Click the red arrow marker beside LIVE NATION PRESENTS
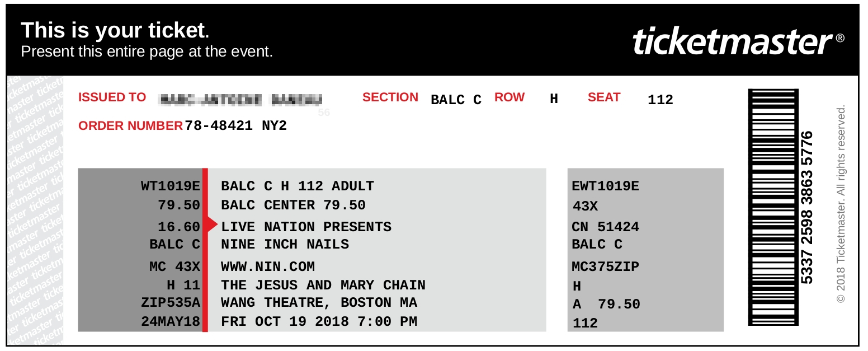 (x=212, y=224)
